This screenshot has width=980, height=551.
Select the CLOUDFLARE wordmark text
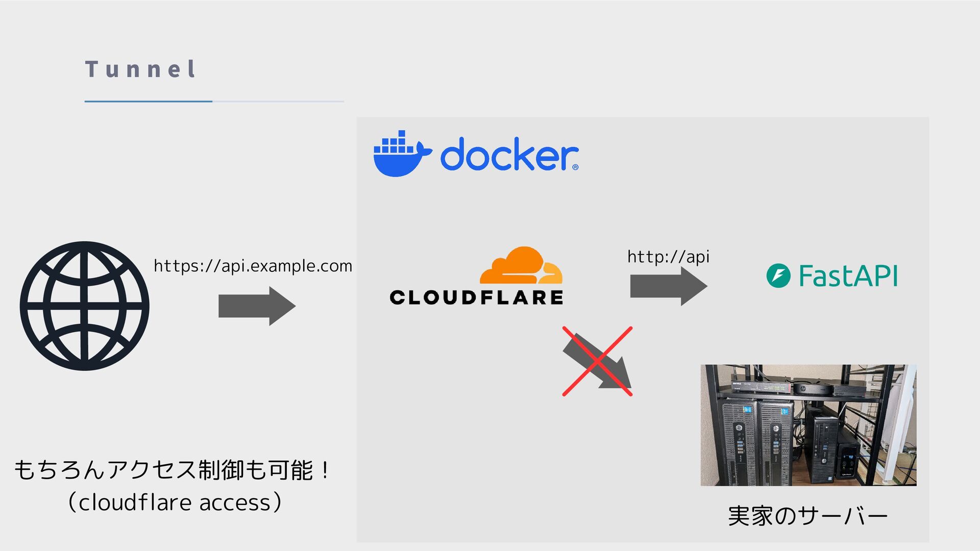click(x=476, y=297)
